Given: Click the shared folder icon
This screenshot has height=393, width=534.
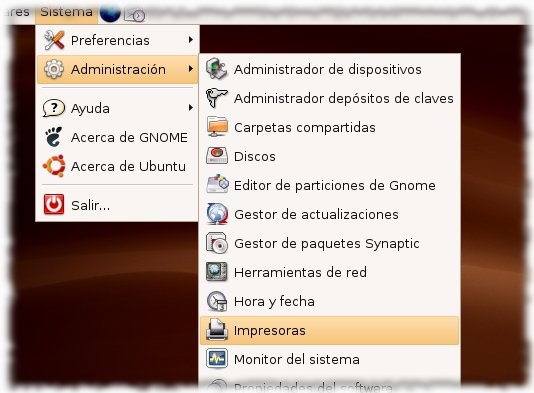Looking at the screenshot, I should [217, 127].
